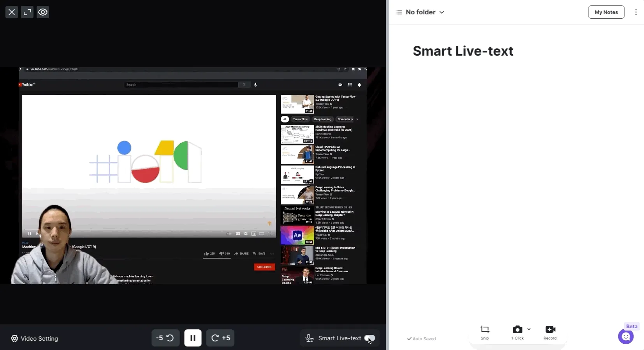Open the Natural Language Processing in Python thumbnail
Viewport: 644px width, 350px height.
click(x=297, y=175)
